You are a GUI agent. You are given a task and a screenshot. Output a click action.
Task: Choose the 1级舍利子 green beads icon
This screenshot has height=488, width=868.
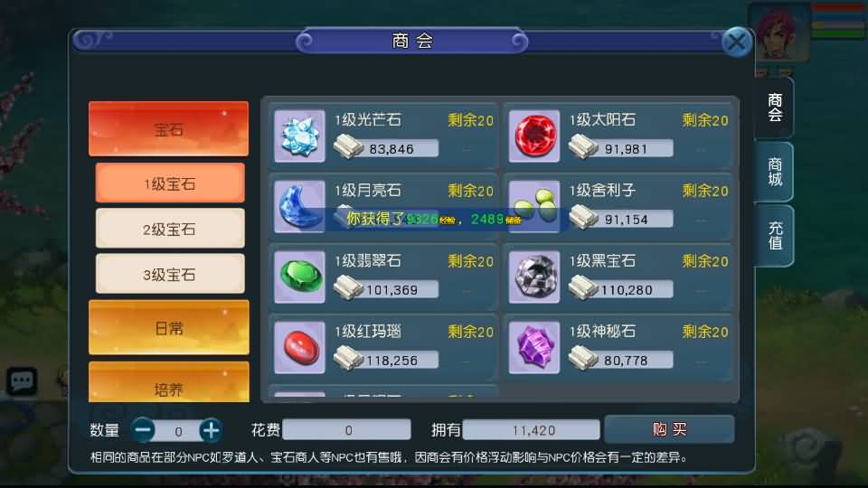tap(534, 206)
